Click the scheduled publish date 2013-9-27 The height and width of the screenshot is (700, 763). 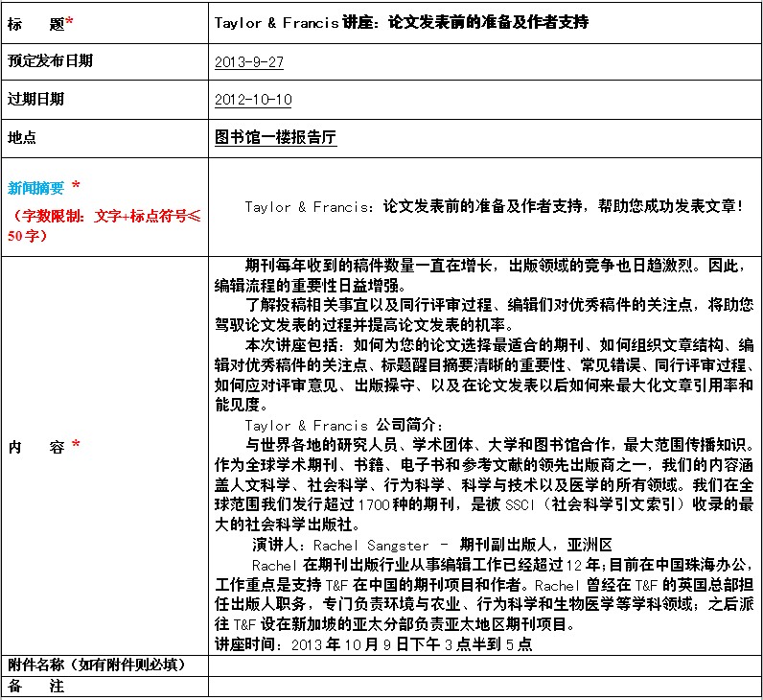[249, 62]
